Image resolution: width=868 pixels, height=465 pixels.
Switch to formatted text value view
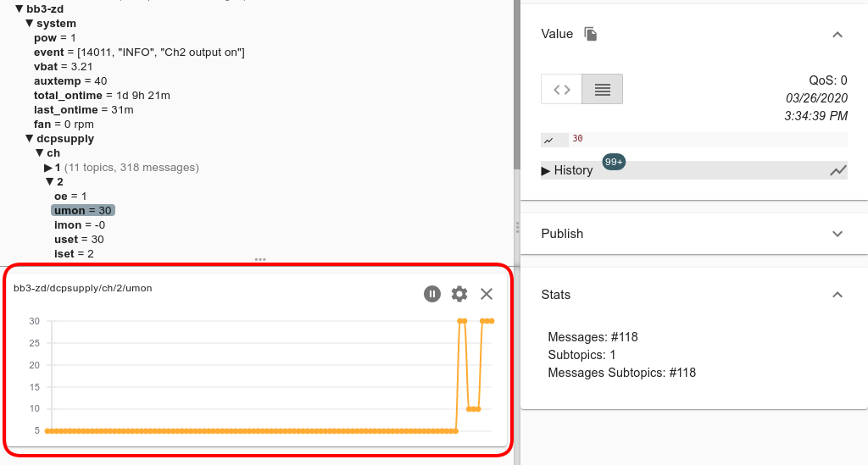pos(603,89)
